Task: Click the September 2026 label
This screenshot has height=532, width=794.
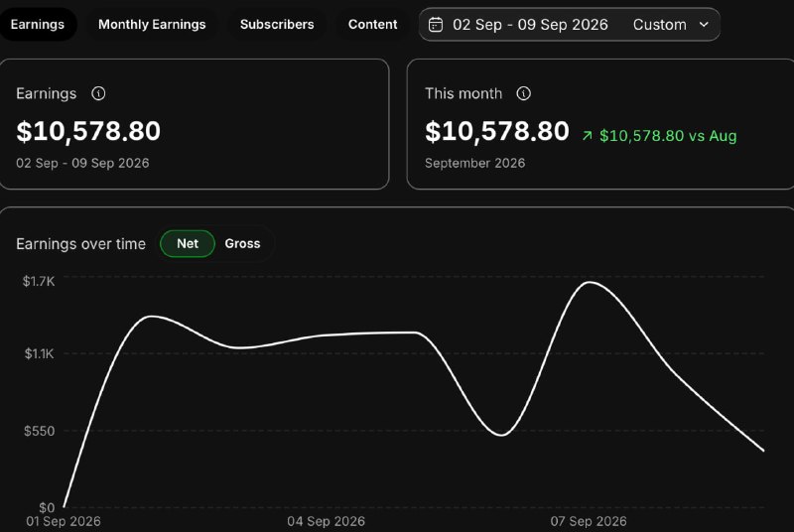Action: point(475,163)
